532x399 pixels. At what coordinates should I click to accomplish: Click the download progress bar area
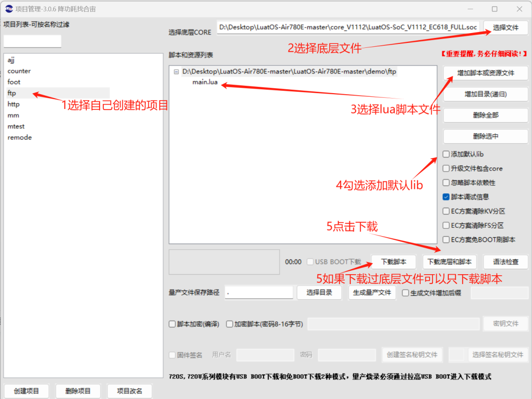[224, 262]
